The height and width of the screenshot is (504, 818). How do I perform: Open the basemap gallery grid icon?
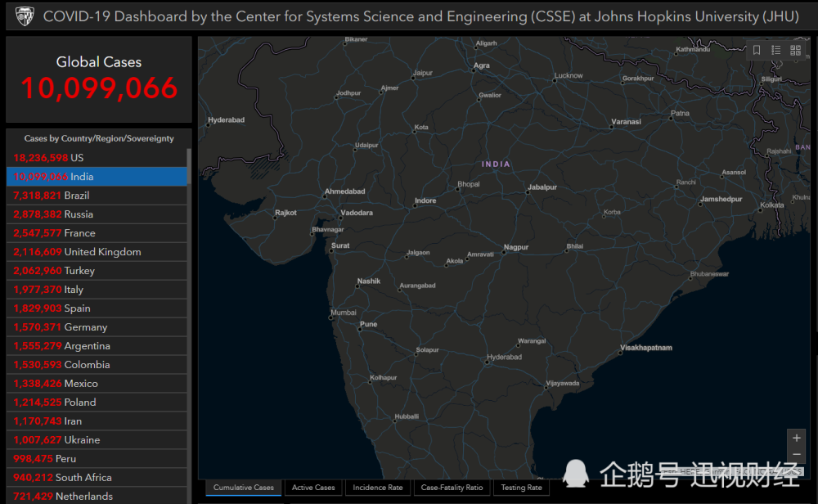pos(795,50)
